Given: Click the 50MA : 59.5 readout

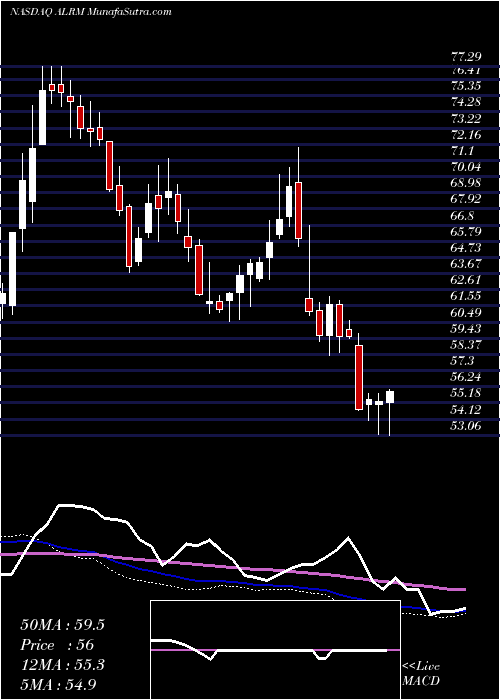Looking at the screenshot, I should 62,625.
